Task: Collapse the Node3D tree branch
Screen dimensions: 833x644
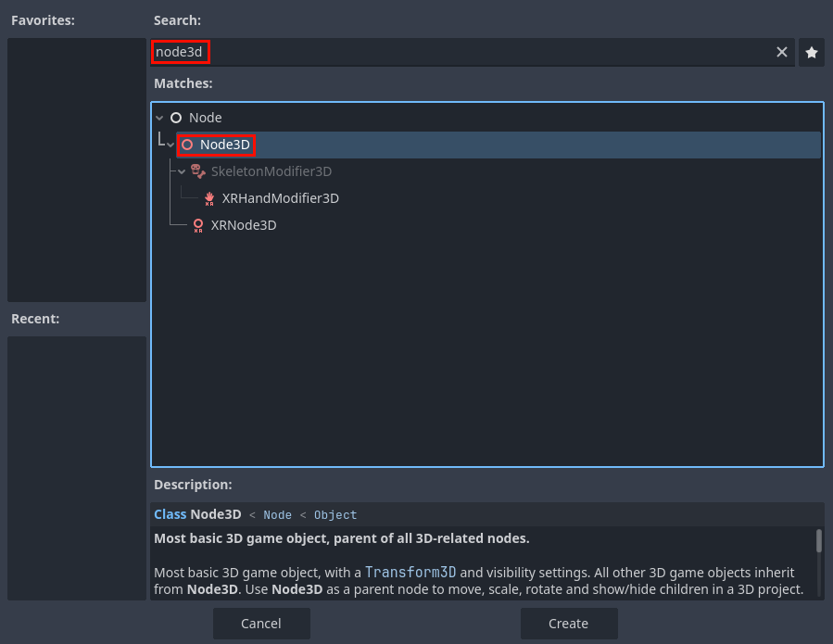Action: (x=170, y=145)
